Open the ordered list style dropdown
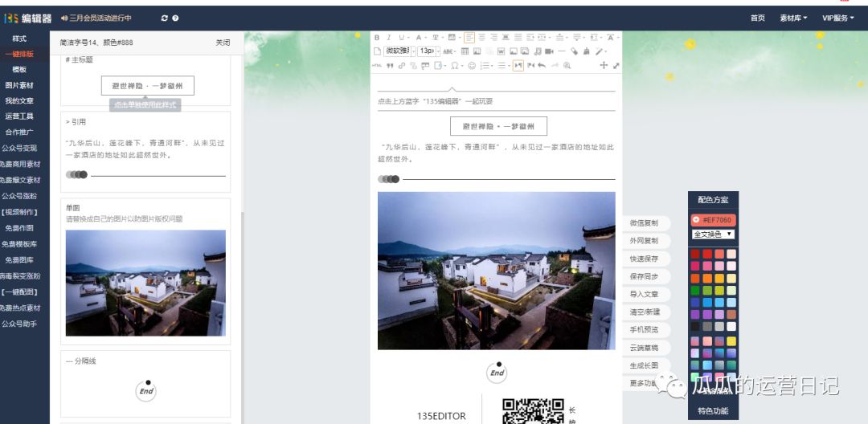This screenshot has width=868, height=424. tap(492, 65)
